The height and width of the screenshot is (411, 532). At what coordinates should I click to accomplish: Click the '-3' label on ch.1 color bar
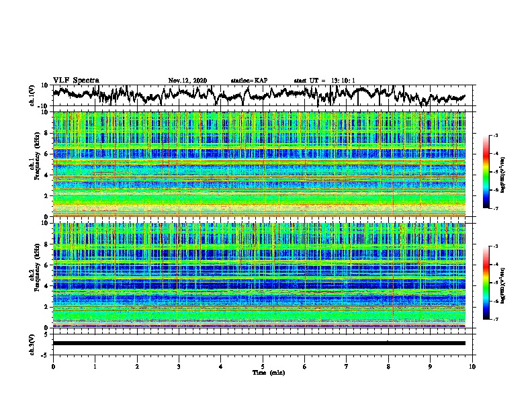496,135
